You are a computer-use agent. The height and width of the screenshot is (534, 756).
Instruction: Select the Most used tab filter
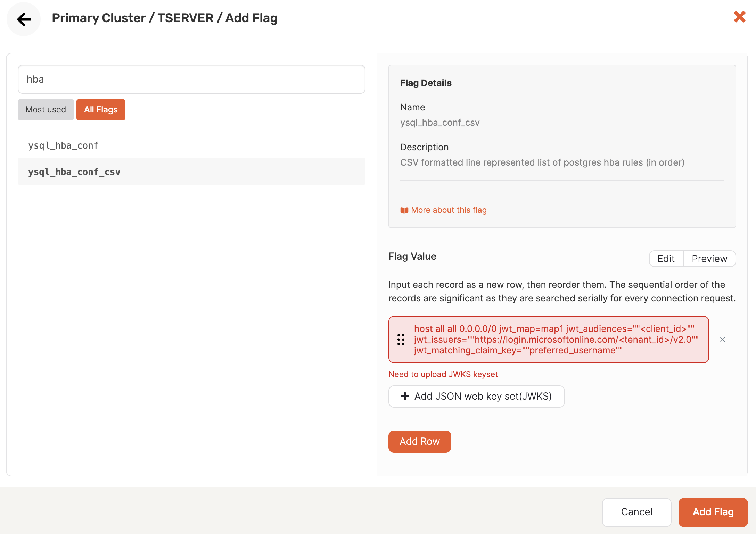click(46, 109)
